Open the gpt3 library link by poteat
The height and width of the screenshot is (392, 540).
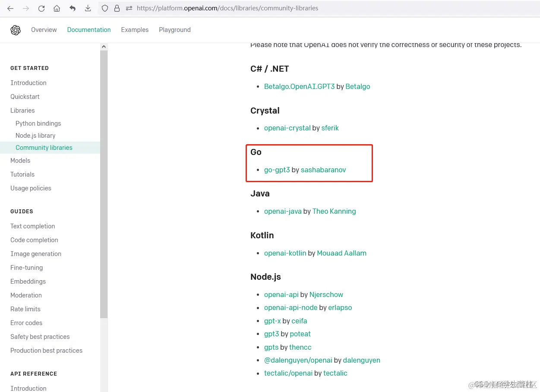click(x=272, y=334)
